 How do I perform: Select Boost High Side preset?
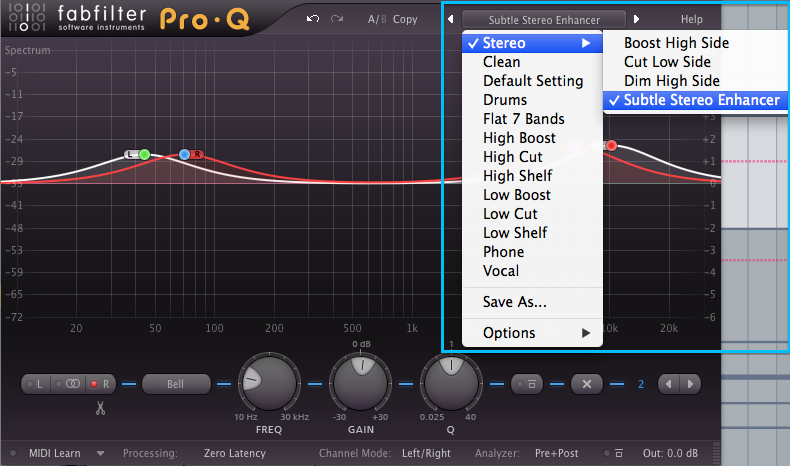pos(695,43)
